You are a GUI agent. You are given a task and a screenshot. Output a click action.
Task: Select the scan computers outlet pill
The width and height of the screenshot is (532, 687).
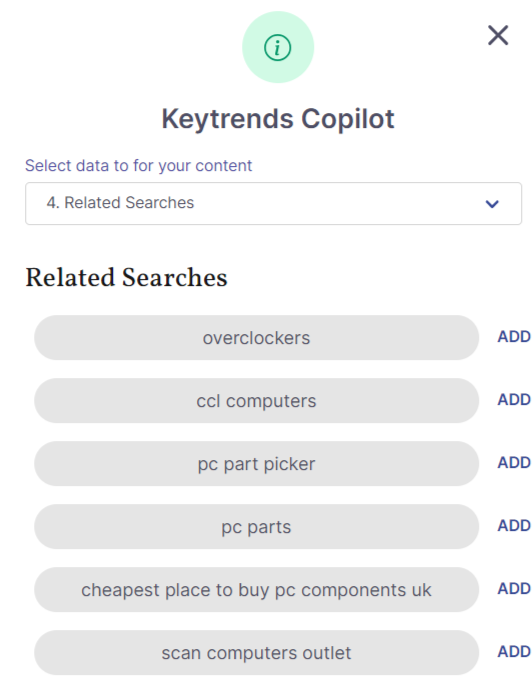click(x=256, y=653)
